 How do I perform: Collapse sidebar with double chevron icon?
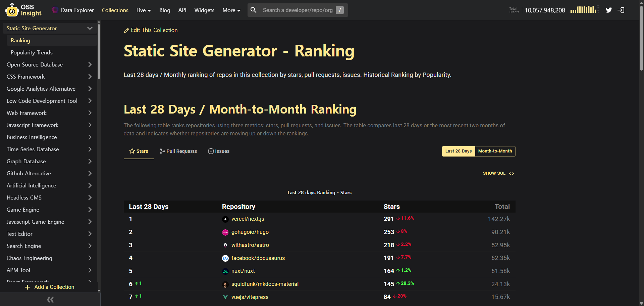coord(50,299)
